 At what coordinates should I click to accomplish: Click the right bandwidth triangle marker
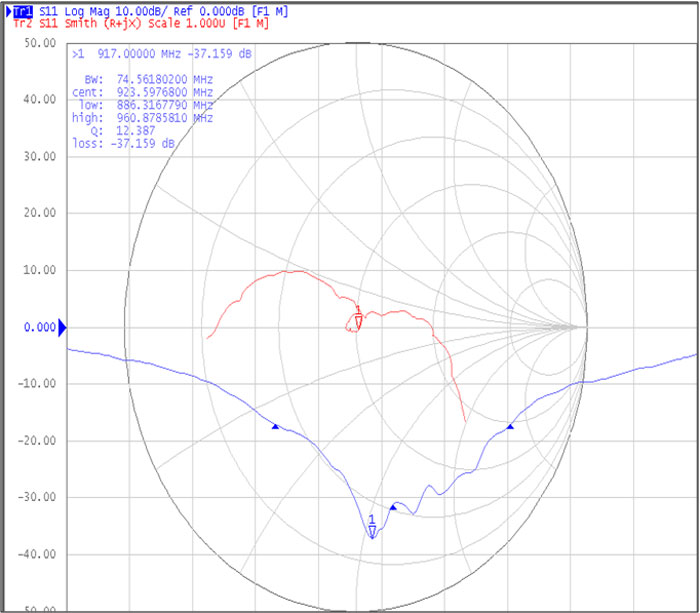(510, 426)
